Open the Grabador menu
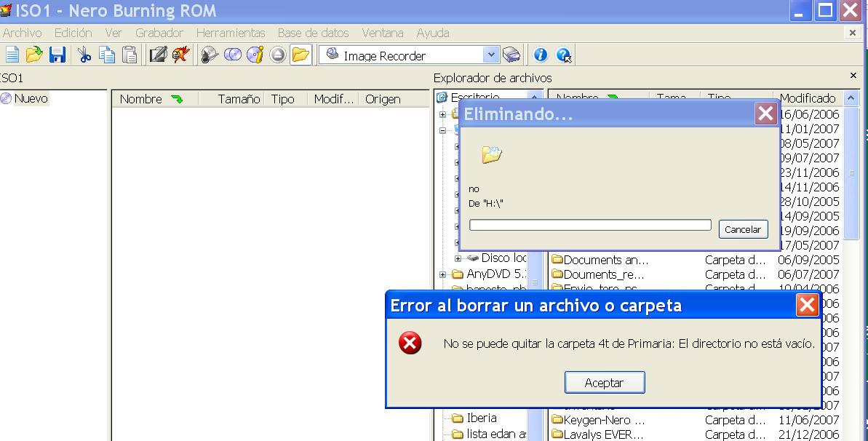Viewport: 868px width, 441px height. pyautogui.click(x=159, y=33)
